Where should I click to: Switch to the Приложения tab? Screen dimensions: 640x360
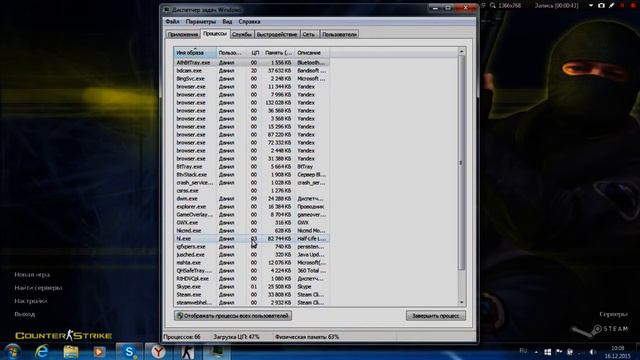182,34
